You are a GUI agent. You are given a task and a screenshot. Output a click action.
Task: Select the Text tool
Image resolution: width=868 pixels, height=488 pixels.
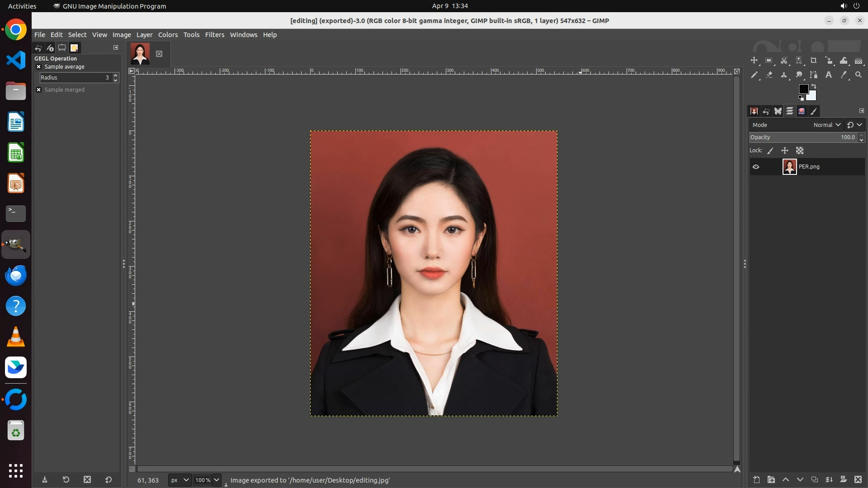[x=829, y=75]
